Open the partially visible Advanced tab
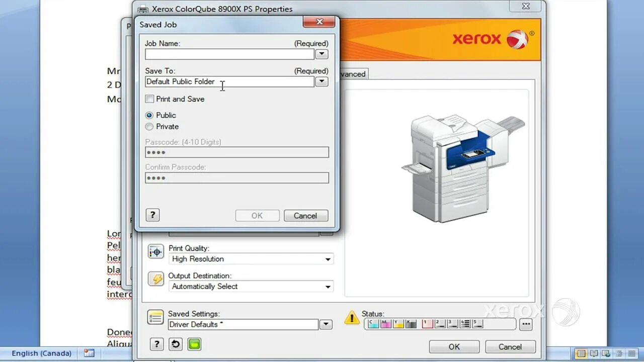Image resolution: width=644 pixels, height=362 pixels. pyautogui.click(x=354, y=74)
